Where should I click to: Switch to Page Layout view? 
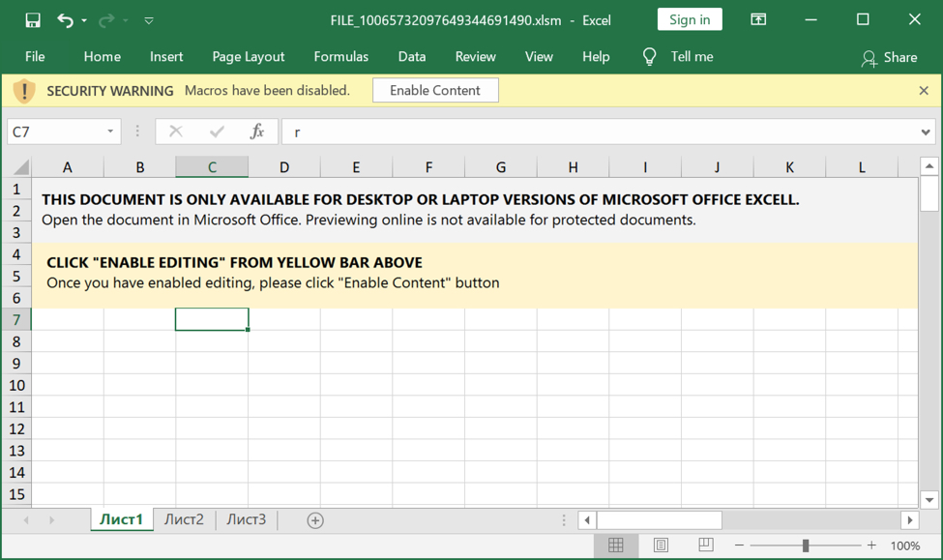click(x=661, y=545)
